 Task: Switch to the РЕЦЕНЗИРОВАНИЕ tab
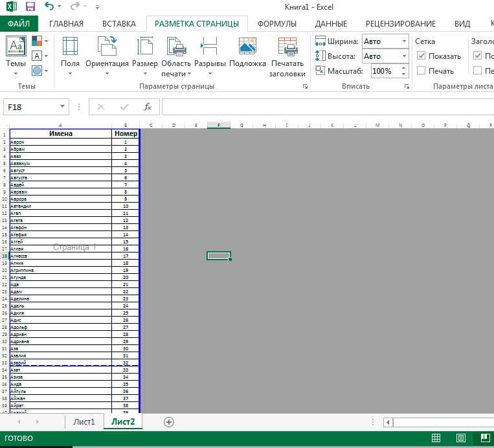click(400, 23)
